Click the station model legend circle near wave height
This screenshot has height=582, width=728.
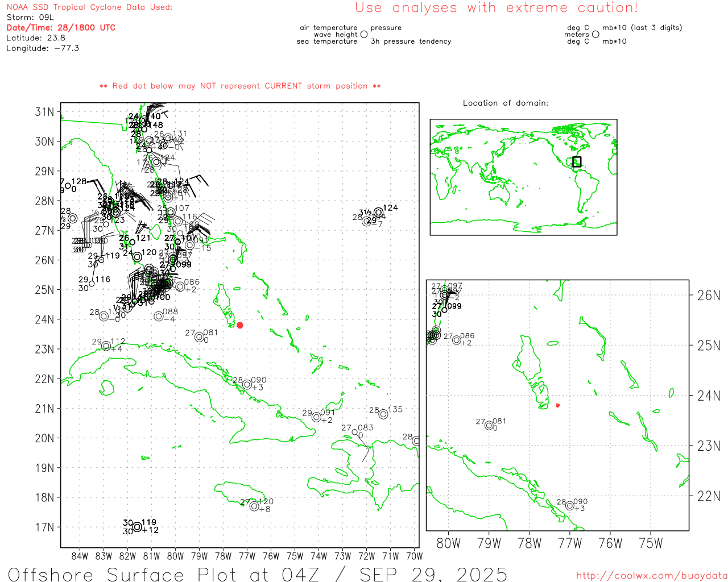[364, 34]
